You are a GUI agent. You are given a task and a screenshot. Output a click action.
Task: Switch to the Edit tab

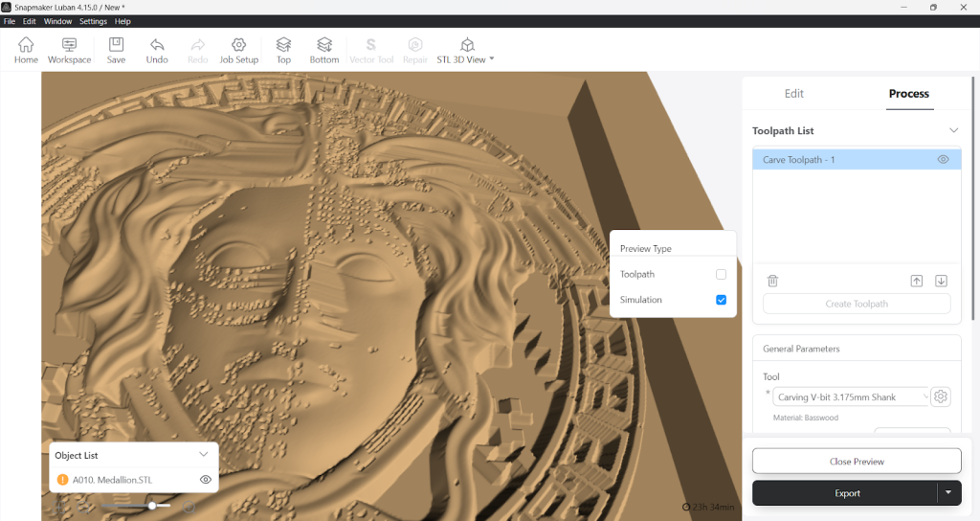(x=793, y=93)
